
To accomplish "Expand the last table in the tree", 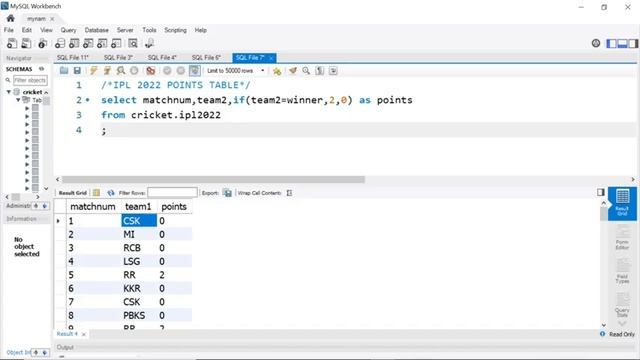I will (27, 188).
